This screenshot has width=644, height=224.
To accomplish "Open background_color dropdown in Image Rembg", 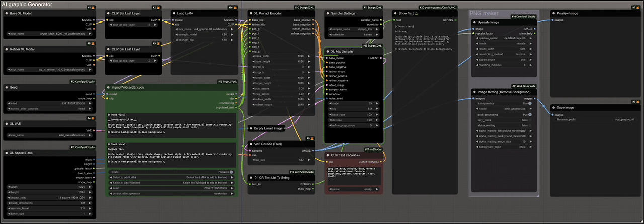I will (x=504, y=147).
